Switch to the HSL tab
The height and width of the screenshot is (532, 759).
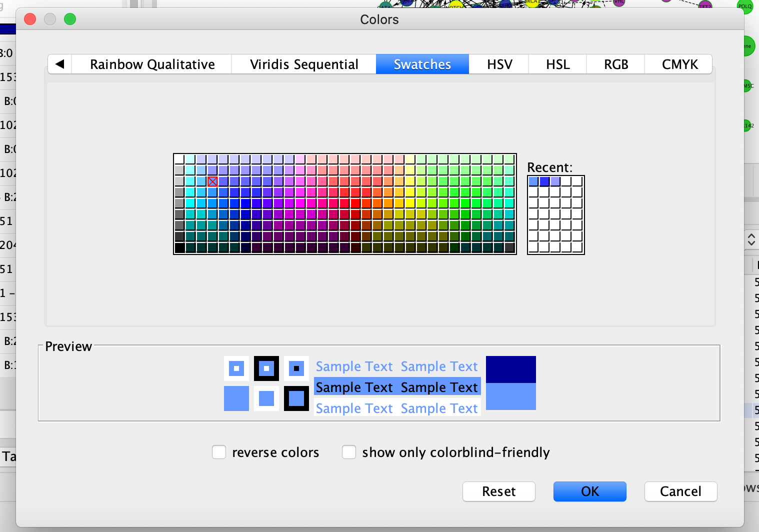point(557,64)
